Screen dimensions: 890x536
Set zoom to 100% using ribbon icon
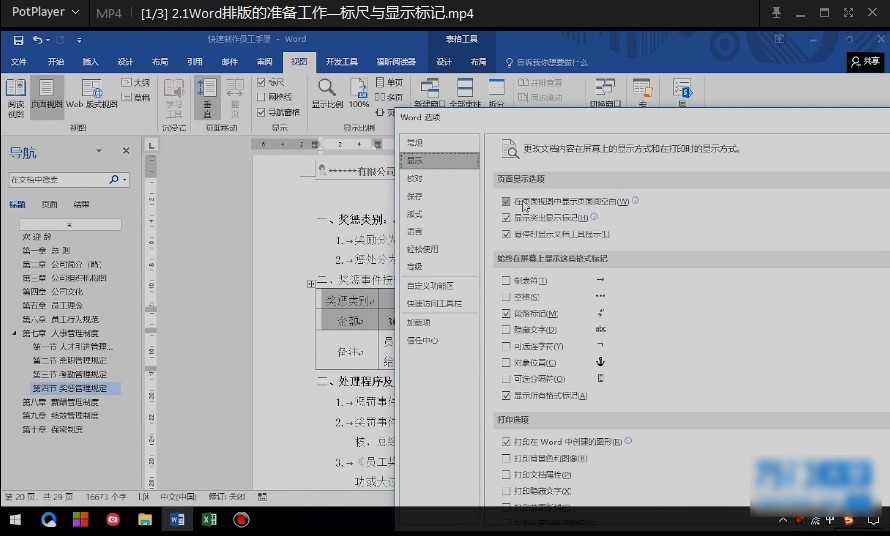(x=359, y=94)
